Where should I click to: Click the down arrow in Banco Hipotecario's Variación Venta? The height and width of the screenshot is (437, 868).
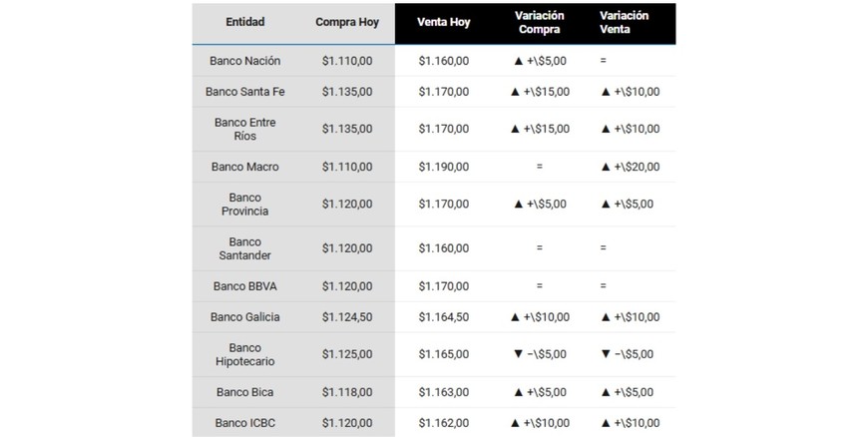(x=606, y=354)
